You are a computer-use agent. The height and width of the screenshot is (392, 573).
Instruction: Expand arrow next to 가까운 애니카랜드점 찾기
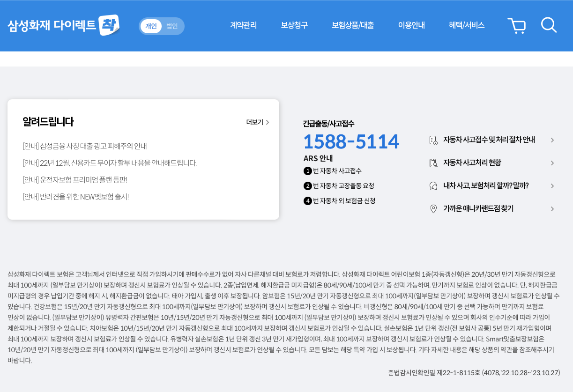[552, 209]
